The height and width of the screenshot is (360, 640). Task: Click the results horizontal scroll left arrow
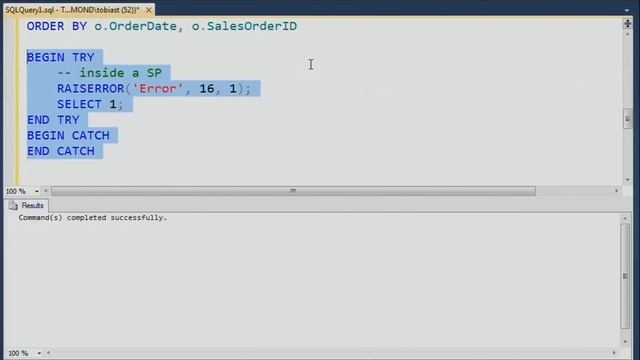[49, 353]
